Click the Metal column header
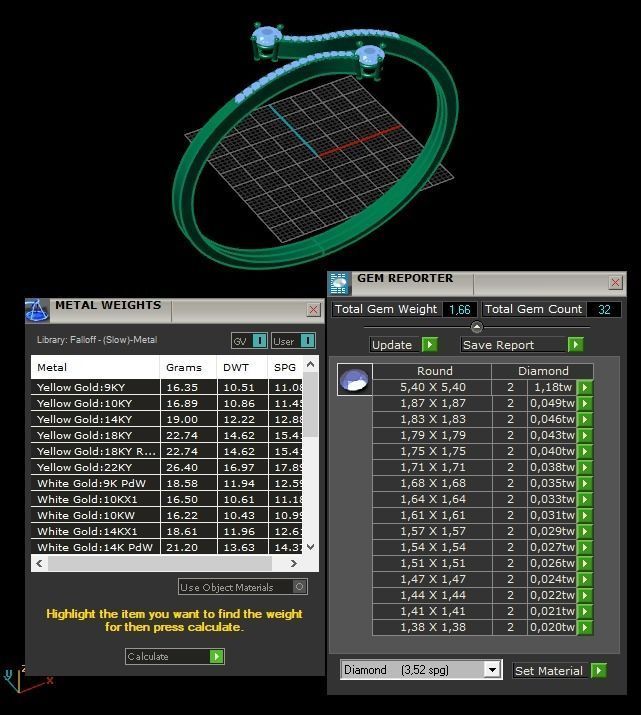 [95, 368]
